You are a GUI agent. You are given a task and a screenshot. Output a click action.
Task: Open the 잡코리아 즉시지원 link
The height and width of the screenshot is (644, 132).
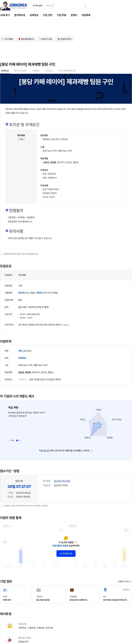(62, 481)
